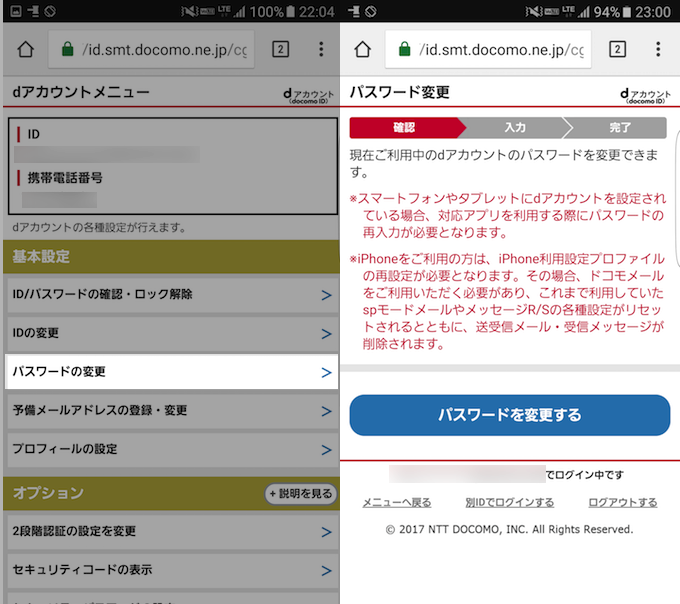Expand 予備メールアドレスの登録・変更 row
Screen dimensions: 680x604
pyautogui.click(x=170, y=411)
